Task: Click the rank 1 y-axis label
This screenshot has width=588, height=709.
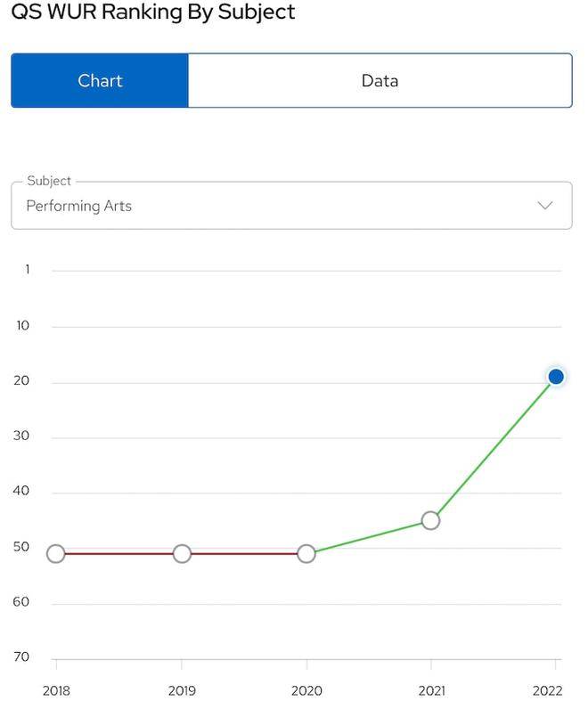Action: pyautogui.click(x=27, y=270)
